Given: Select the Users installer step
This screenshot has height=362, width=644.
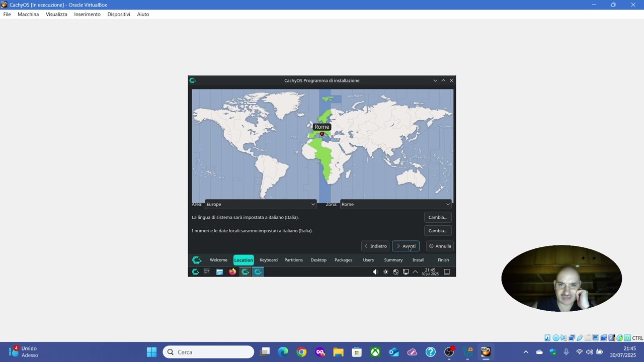Looking at the screenshot, I should click(x=368, y=260).
